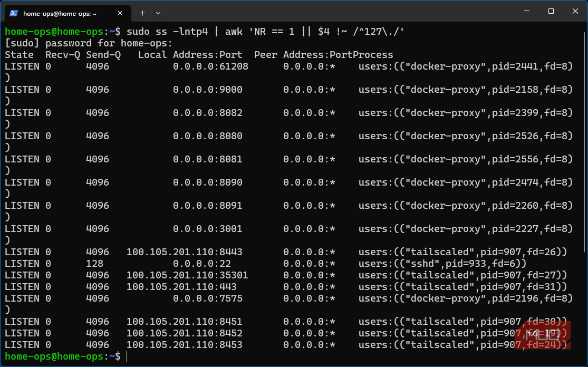This screenshot has width=588, height=367.
Task: Click the sudo password prompt line
Action: click(89, 43)
